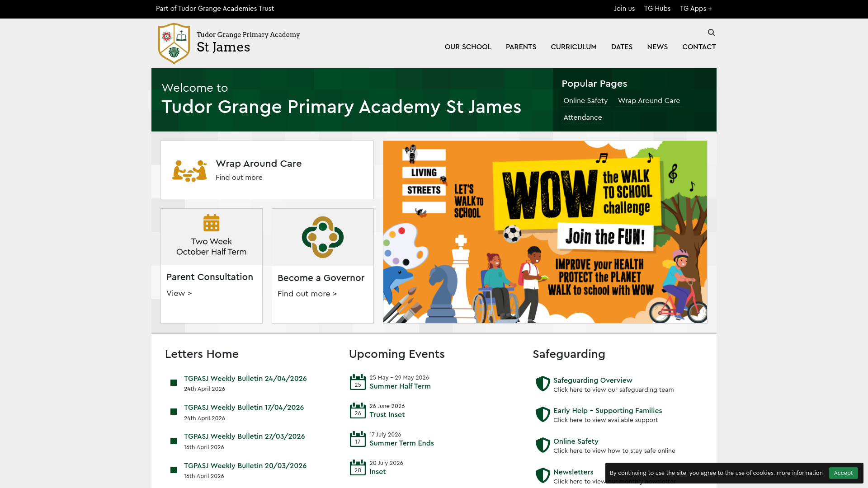The width and height of the screenshot is (868, 488).
Task: Open Online Safety under Popular Pages
Action: click(x=585, y=101)
